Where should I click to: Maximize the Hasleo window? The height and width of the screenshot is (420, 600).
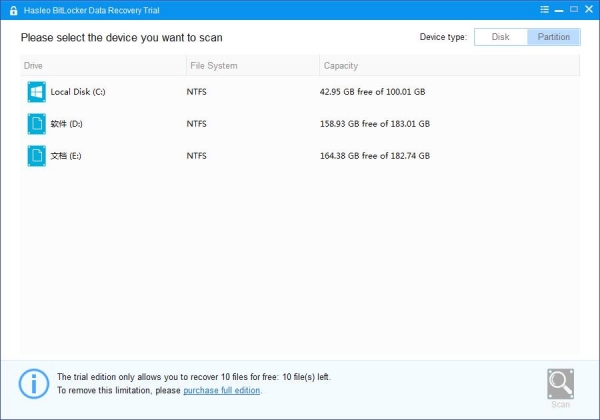click(x=574, y=9)
